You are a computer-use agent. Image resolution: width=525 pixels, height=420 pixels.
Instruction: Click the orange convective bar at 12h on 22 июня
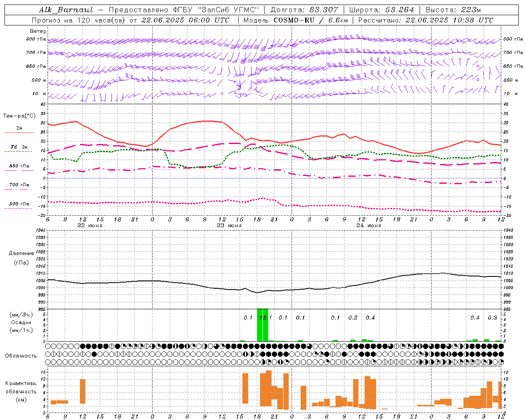[x=82, y=391]
